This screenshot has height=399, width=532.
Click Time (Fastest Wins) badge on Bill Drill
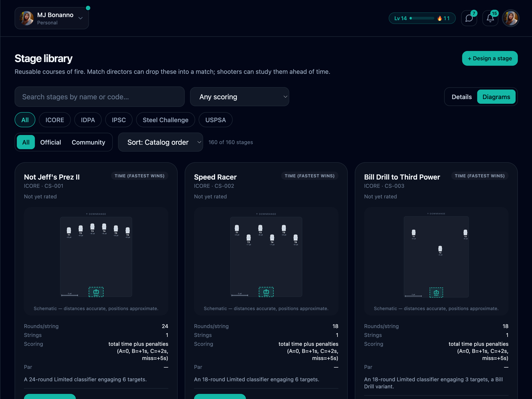tap(480, 176)
